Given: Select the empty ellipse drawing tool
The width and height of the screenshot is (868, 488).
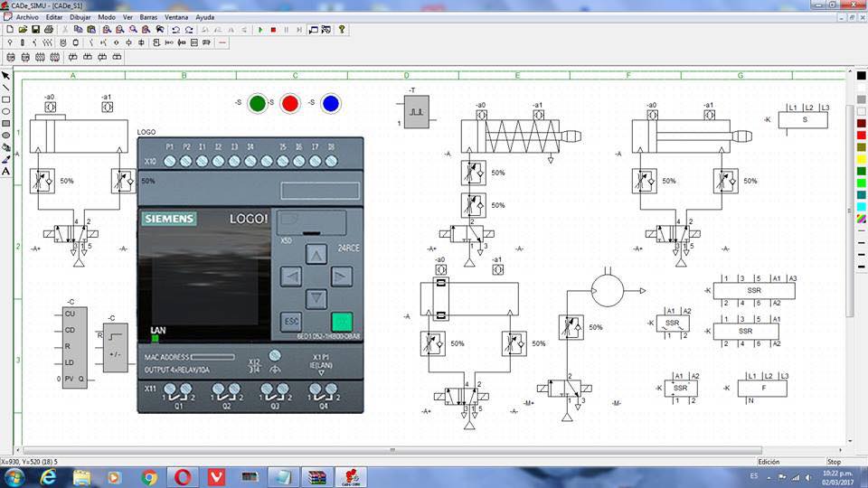Looking at the screenshot, I should click(5, 111).
